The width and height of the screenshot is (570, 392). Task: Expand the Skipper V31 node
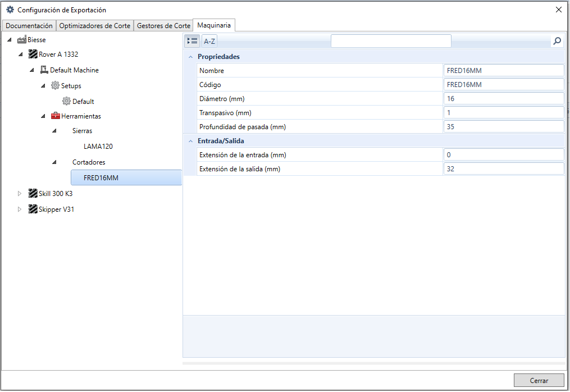click(20, 209)
